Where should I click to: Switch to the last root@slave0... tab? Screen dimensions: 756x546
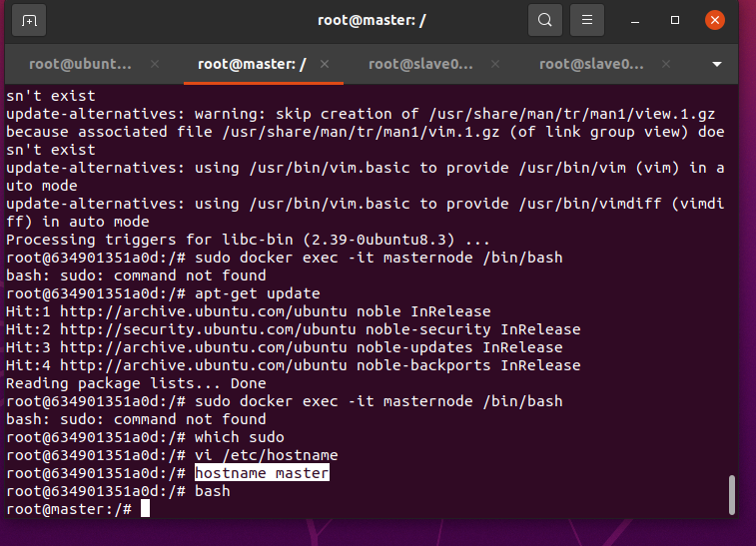[591, 64]
